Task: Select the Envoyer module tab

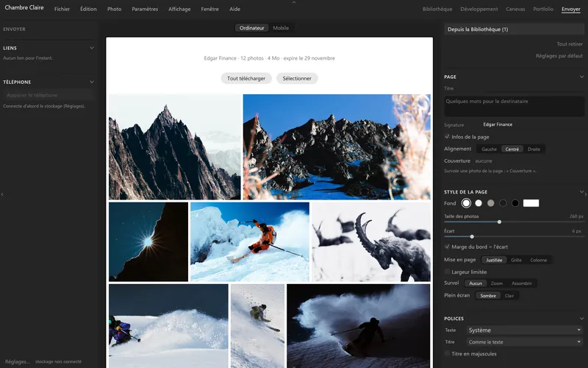Action: coord(571,9)
